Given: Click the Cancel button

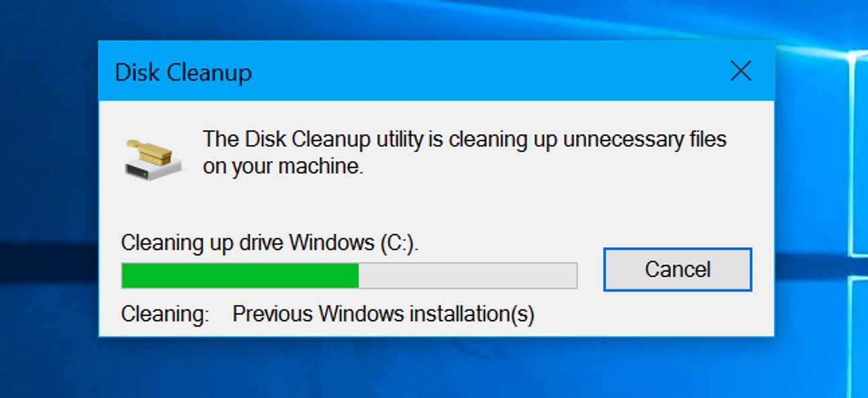Looking at the screenshot, I should pos(677,270).
